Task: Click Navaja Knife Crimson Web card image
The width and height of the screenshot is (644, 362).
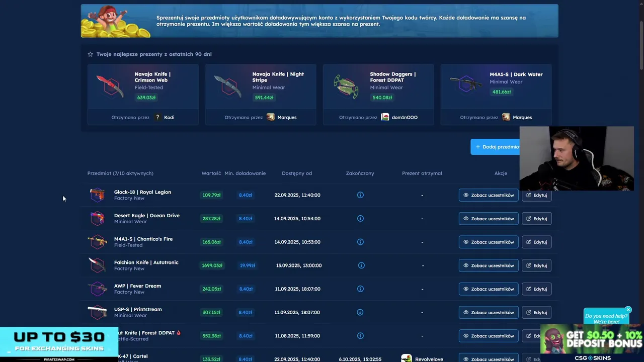Action: click(x=110, y=86)
